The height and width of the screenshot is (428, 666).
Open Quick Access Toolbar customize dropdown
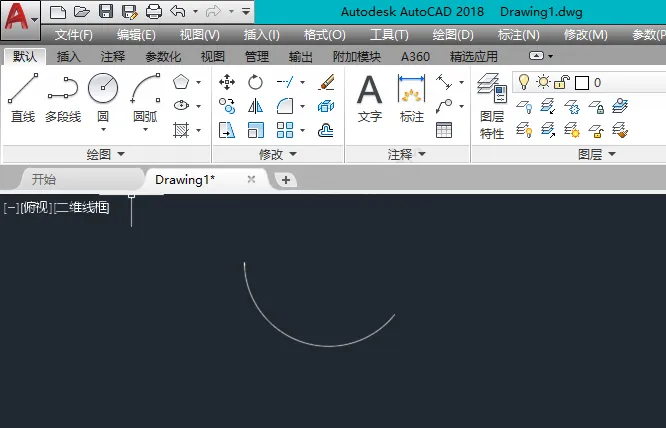[x=246, y=11]
